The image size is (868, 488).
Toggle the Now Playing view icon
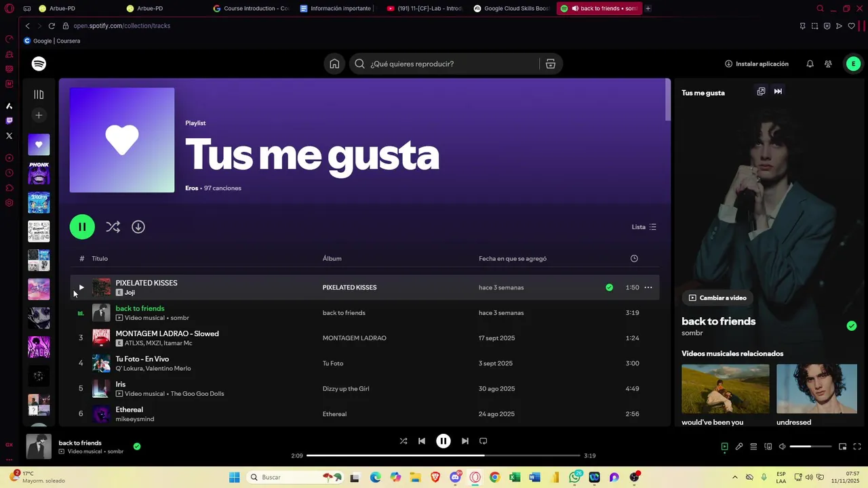coord(724,447)
